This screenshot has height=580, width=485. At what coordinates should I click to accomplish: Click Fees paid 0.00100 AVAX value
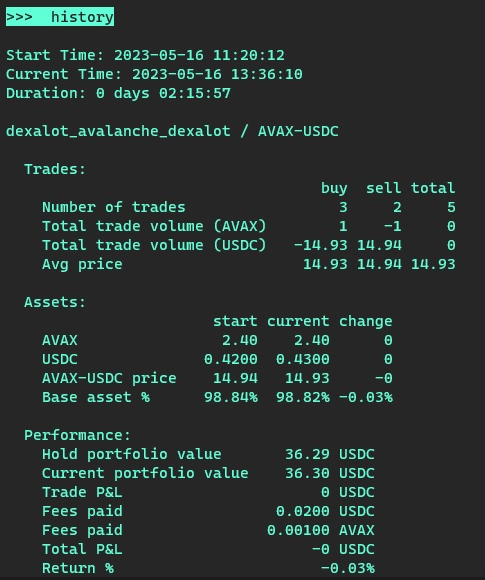(x=321, y=530)
